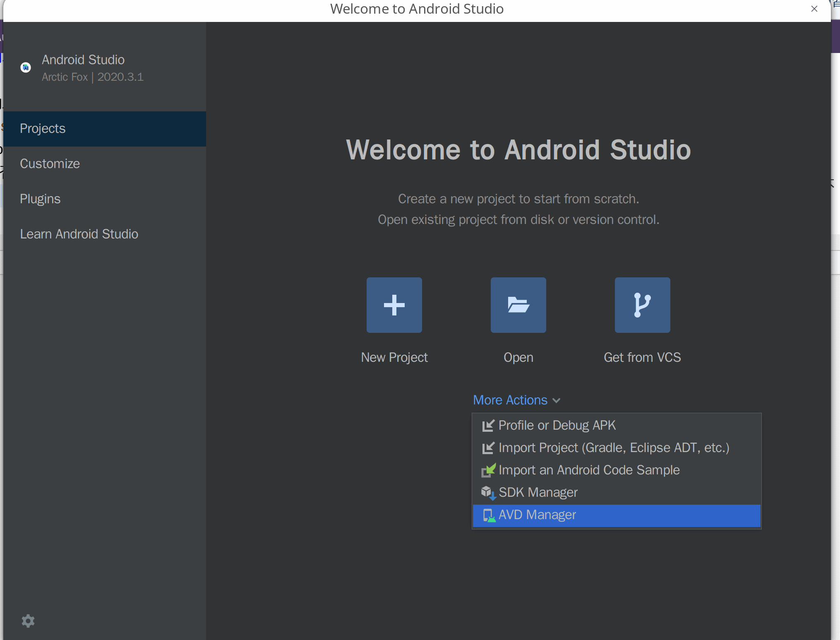Choose Profile or Debug APK
This screenshot has width=840, height=640.
click(617, 426)
